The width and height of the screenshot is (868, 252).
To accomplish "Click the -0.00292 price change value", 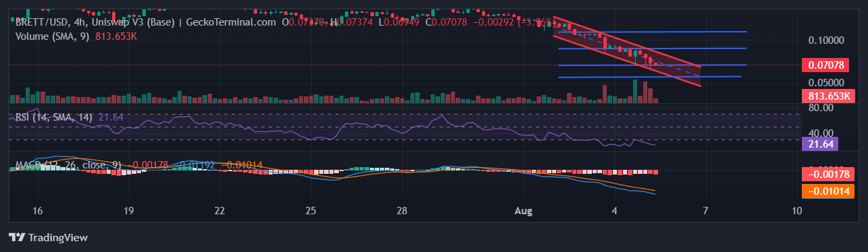I will pos(494,22).
